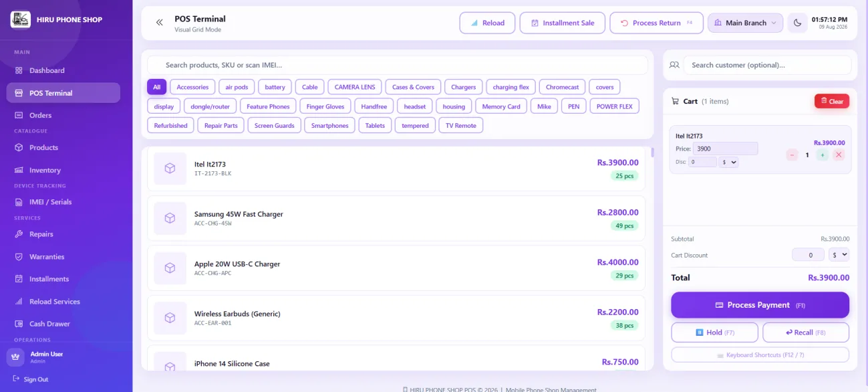The width and height of the screenshot is (868, 392).
Task: Clear the cart
Action: point(832,101)
